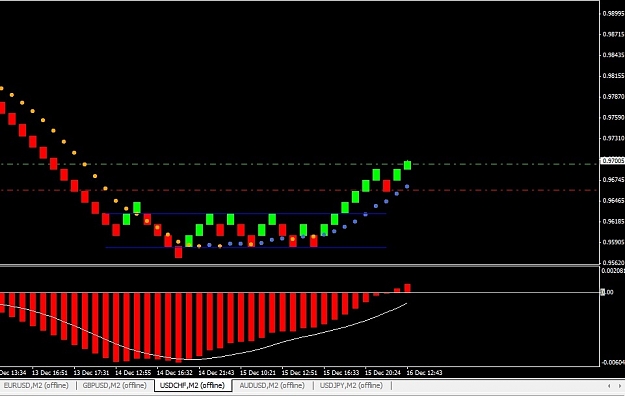Viewport: 625px width, 397px height.
Task: Click the 0.96745 price scale value
Action: coord(613,180)
